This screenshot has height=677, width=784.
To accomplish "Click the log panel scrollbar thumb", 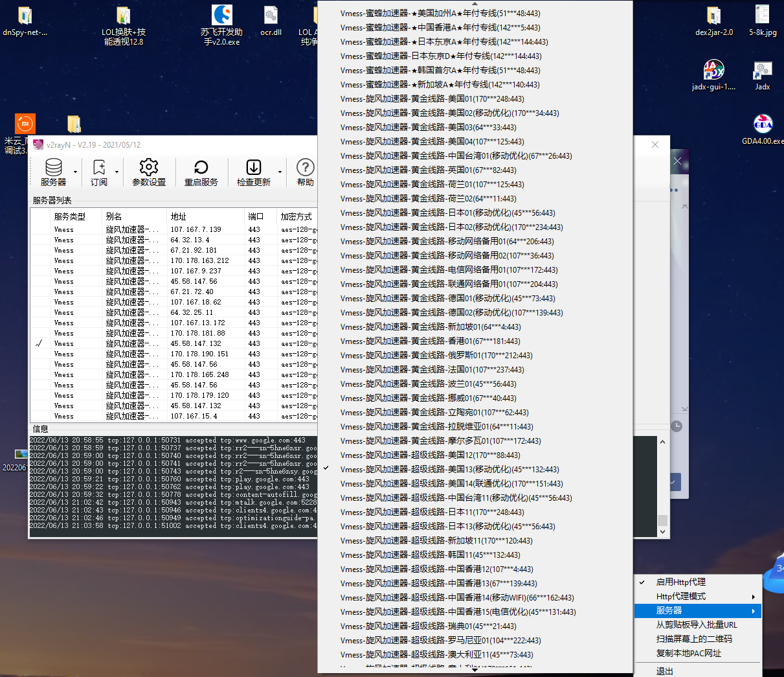I will tap(662, 521).
